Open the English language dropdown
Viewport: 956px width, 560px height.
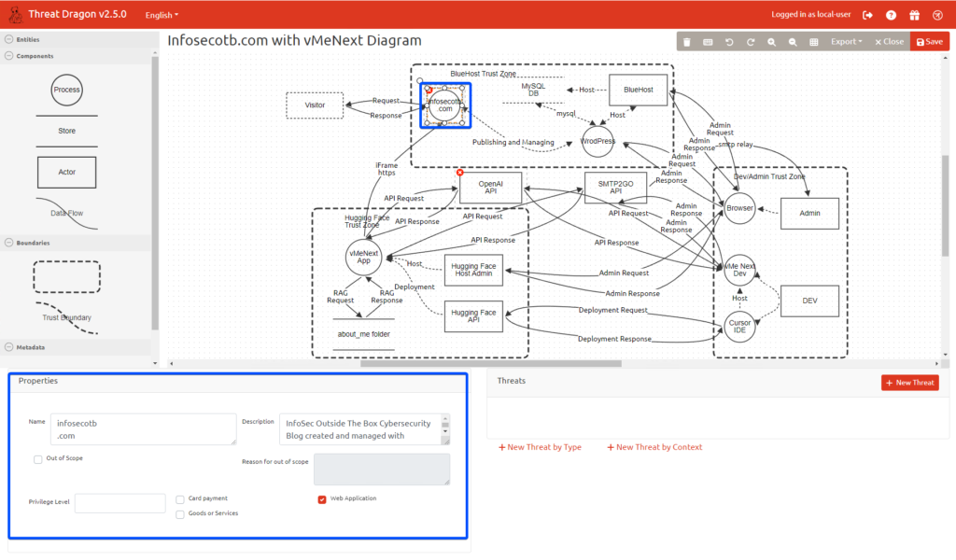coord(162,15)
